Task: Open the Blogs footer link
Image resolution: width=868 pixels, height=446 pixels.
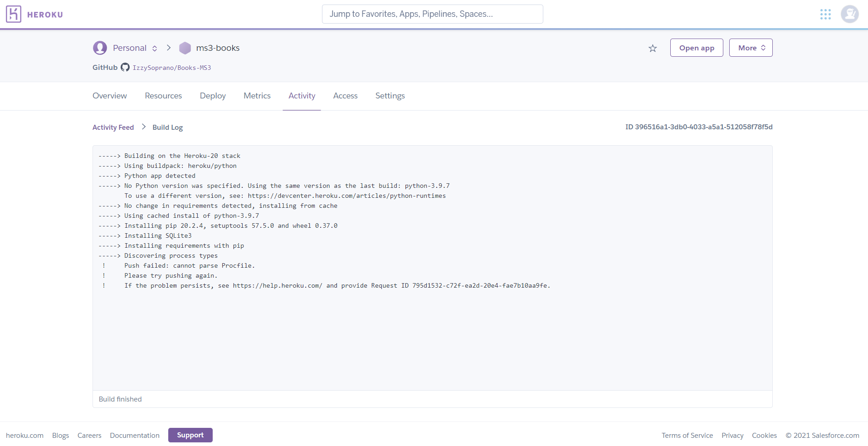Action: point(60,436)
